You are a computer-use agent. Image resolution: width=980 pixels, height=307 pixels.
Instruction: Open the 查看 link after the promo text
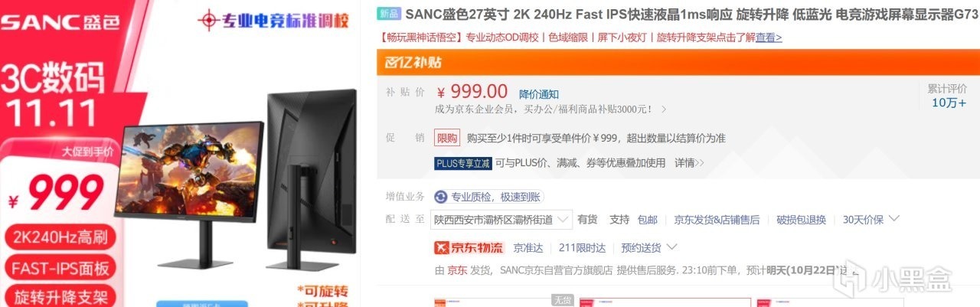pos(769,38)
